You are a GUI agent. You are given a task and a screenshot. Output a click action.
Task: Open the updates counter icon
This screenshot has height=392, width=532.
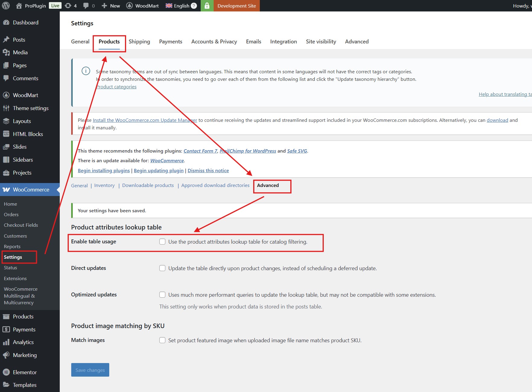click(68, 6)
